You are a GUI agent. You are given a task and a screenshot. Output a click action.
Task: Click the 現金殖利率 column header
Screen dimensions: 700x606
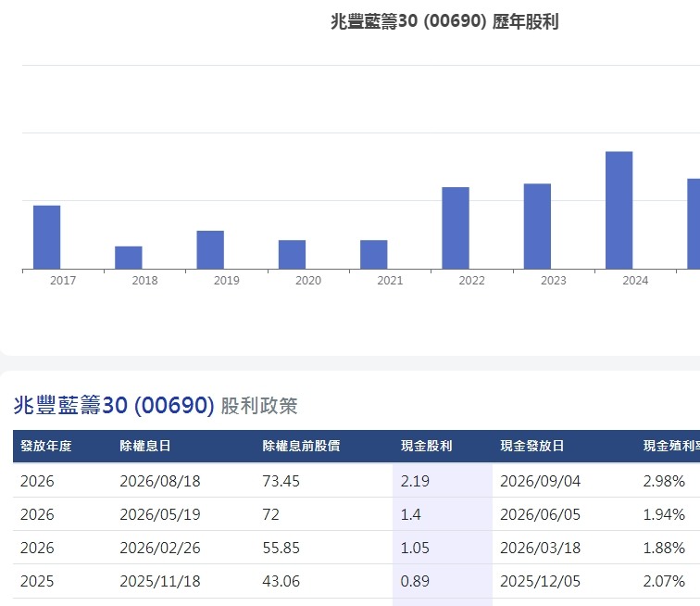pyautogui.click(x=671, y=446)
